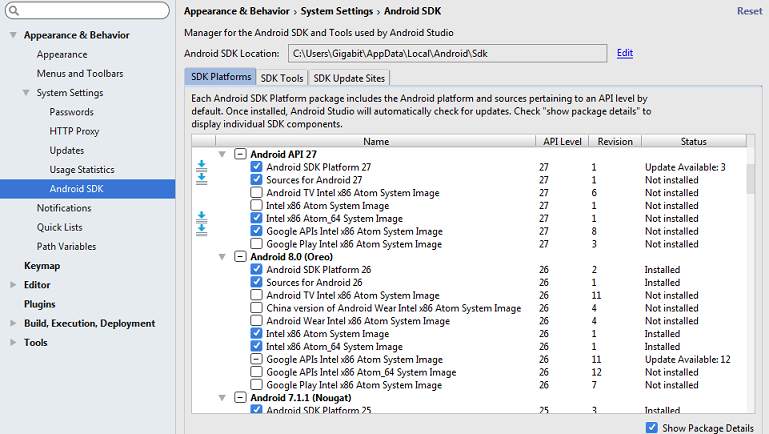The image size is (769, 434).
Task: Open Passwords settings
Action: (71, 112)
